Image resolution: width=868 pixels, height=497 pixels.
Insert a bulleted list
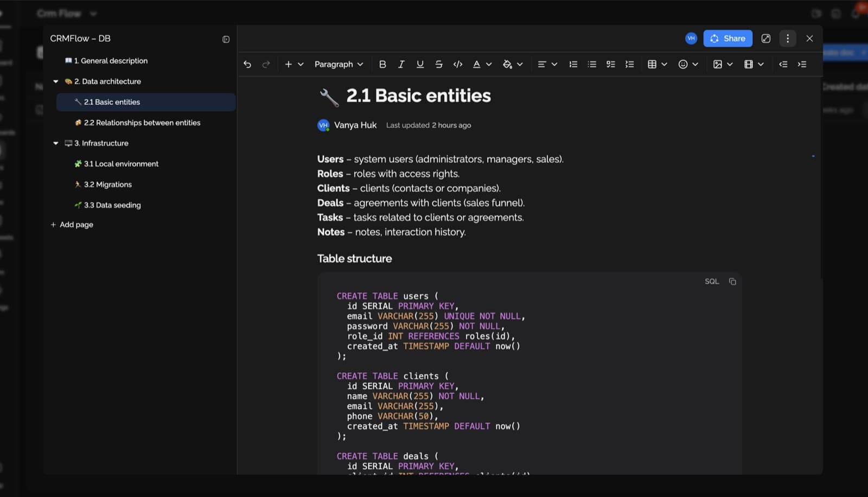pos(592,64)
